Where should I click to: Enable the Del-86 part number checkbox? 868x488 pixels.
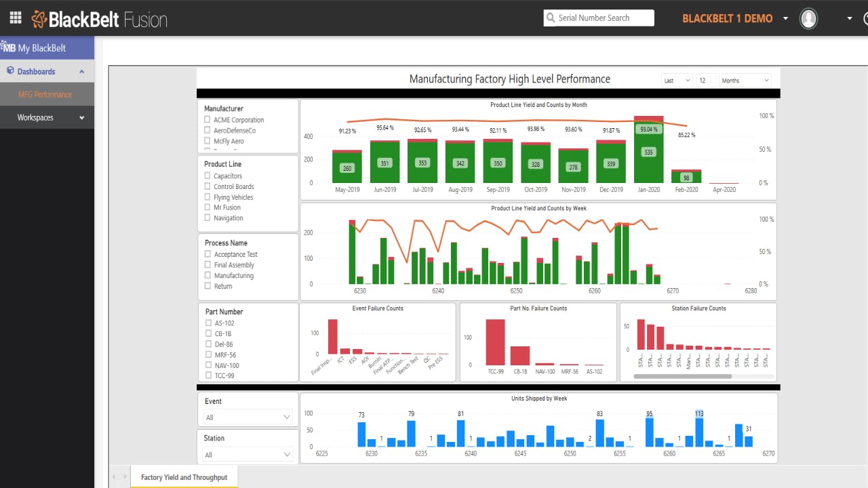pyautogui.click(x=209, y=344)
